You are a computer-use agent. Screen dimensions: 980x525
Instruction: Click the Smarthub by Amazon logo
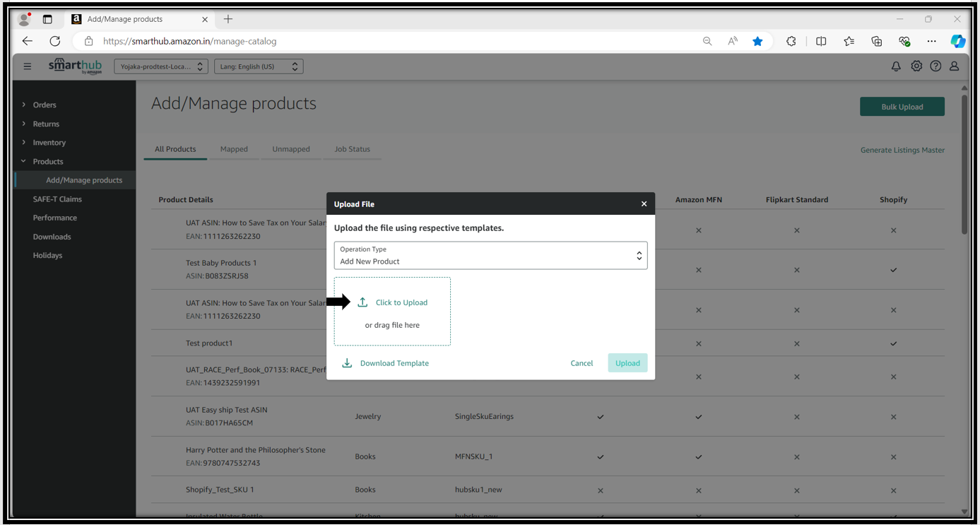75,66
